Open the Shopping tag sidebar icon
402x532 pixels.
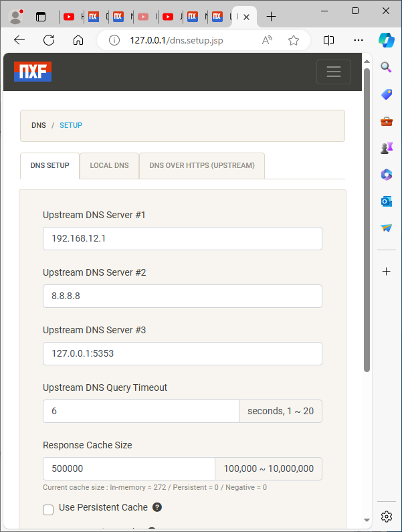pyautogui.click(x=386, y=94)
